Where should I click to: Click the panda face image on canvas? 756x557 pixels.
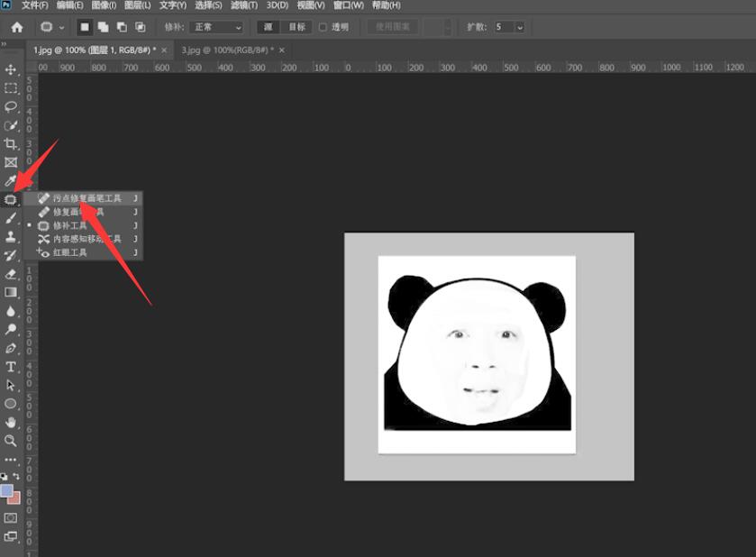pyautogui.click(x=477, y=355)
